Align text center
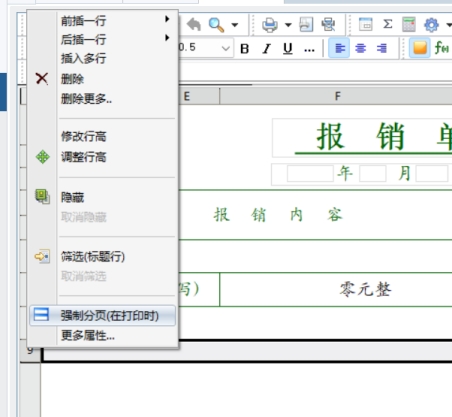452x417 pixels. [360, 48]
